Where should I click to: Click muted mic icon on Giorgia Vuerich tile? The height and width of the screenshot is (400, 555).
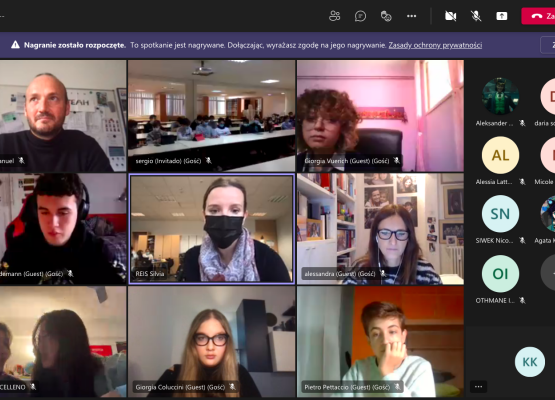click(396, 161)
